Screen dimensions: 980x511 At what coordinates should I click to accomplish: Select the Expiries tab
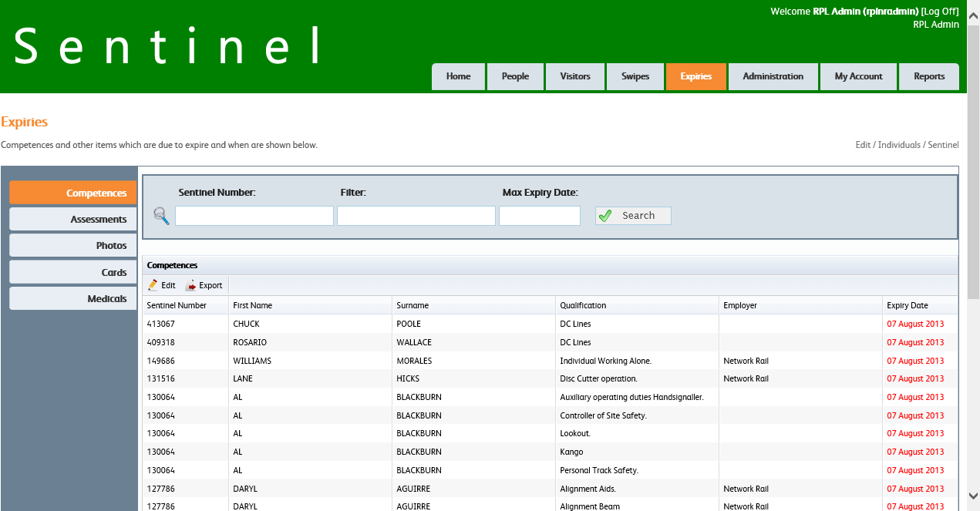click(696, 76)
